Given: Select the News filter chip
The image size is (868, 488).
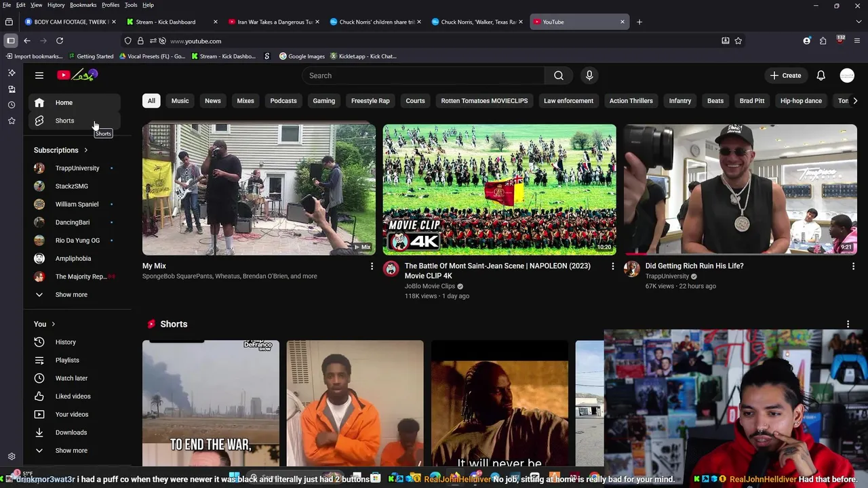Looking at the screenshot, I should pos(213,101).
